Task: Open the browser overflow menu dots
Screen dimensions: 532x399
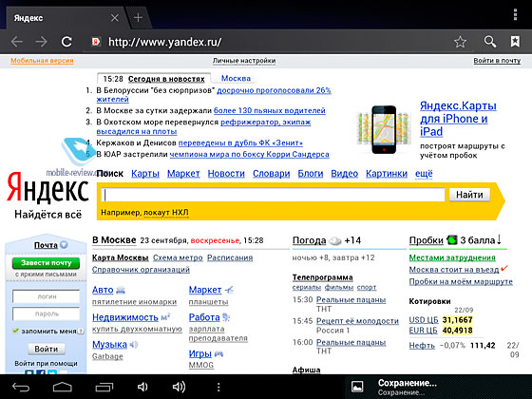Action: tap(515, 14)
